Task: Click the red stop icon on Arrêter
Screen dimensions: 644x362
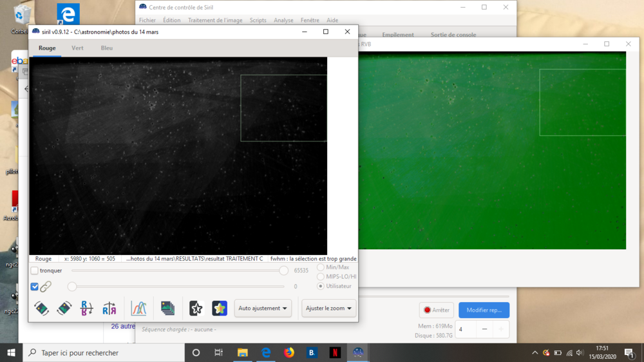Action: tap(427, 310)
